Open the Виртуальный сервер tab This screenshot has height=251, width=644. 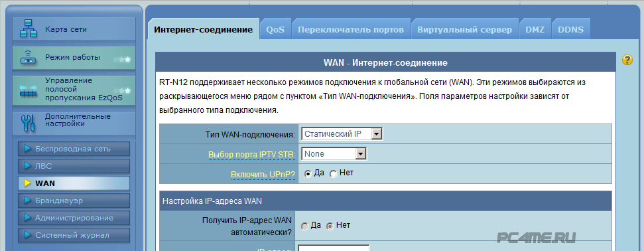(464, 30)
